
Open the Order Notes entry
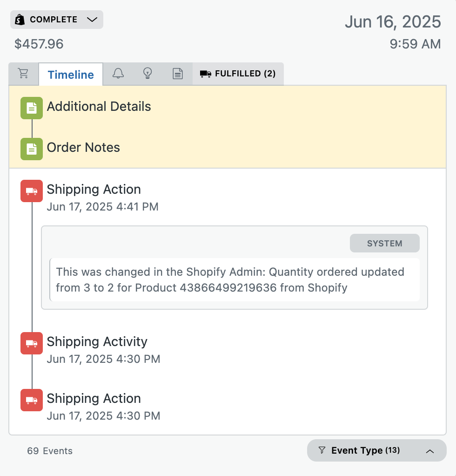pos(83,148)
